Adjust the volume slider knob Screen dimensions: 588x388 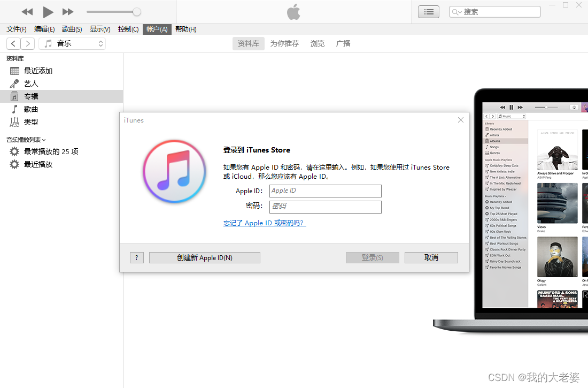pos(137,12)
